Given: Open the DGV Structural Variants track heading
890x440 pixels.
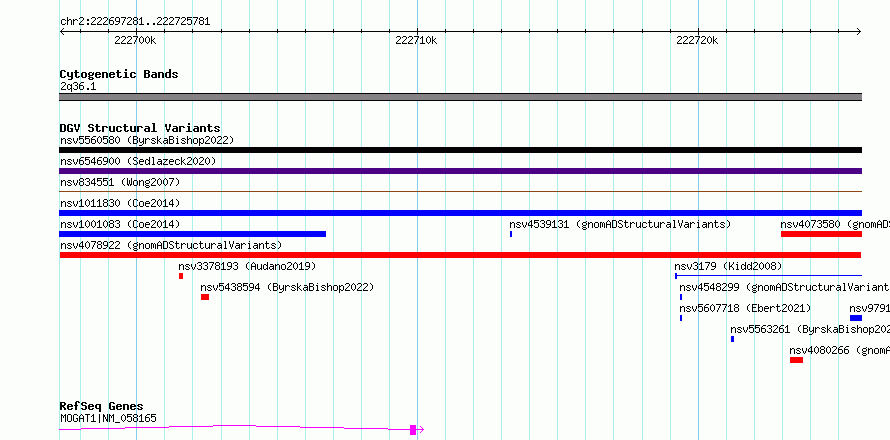Looking at the screenshot, I should click(x=140, y=128).
